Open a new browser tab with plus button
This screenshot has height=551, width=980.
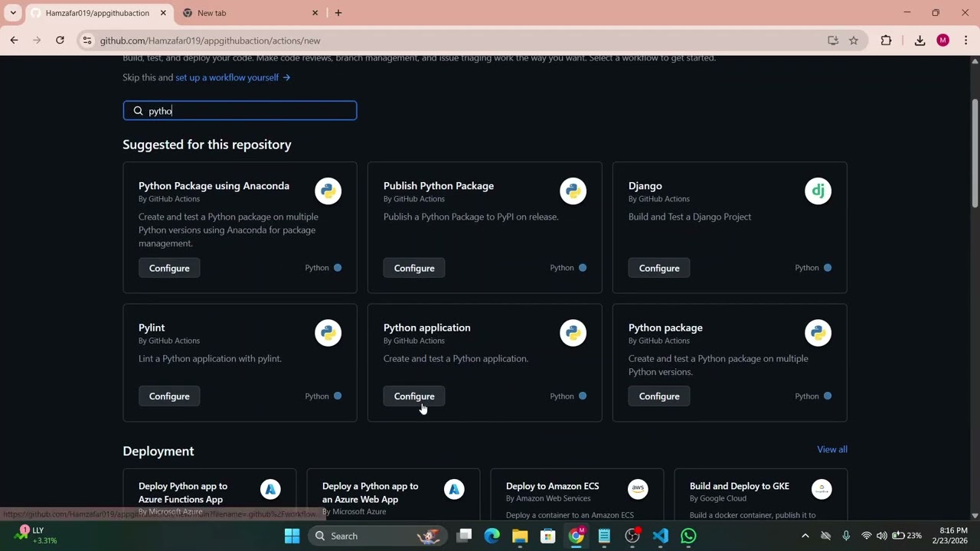338,13
